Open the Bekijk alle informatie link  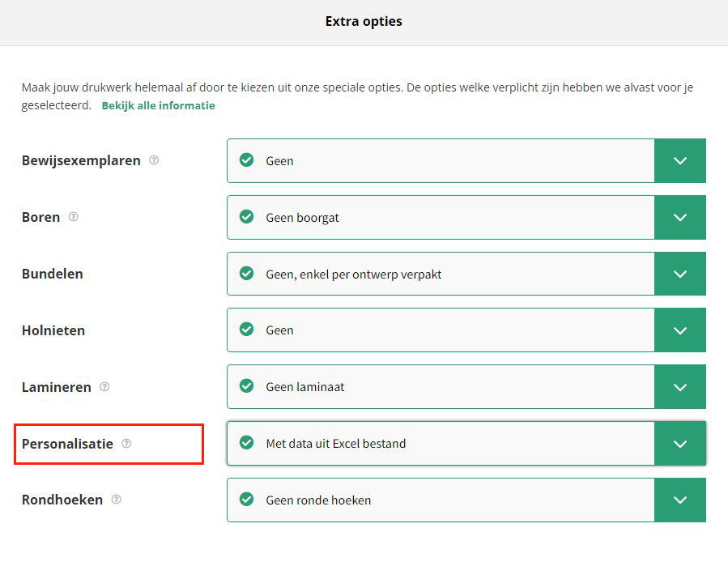click(159, 105)
